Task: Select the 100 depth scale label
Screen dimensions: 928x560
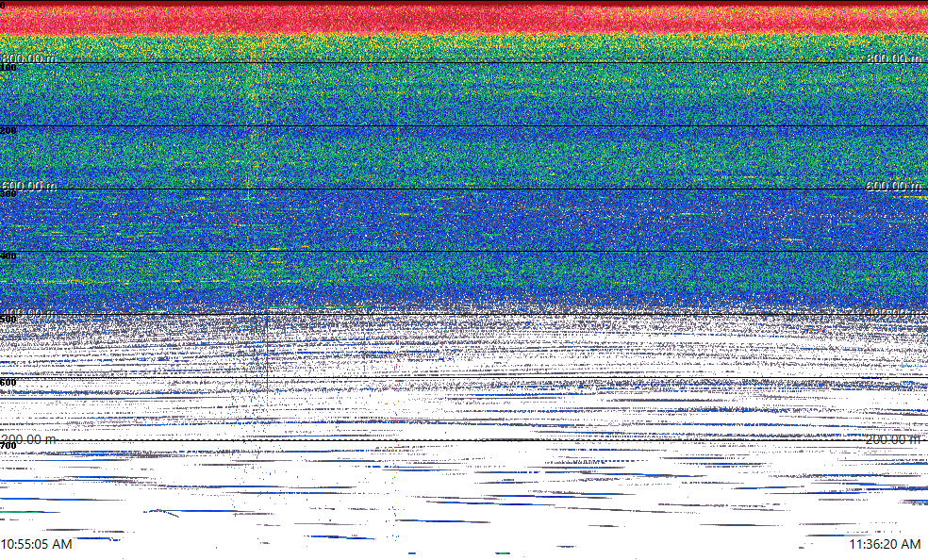Action: coord(8,68)
